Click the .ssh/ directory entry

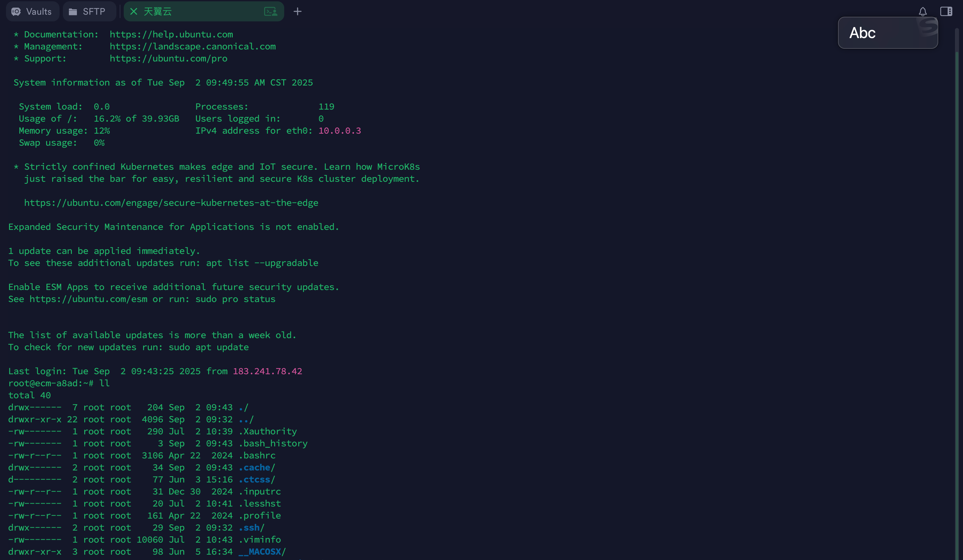(x=251, y=528)
